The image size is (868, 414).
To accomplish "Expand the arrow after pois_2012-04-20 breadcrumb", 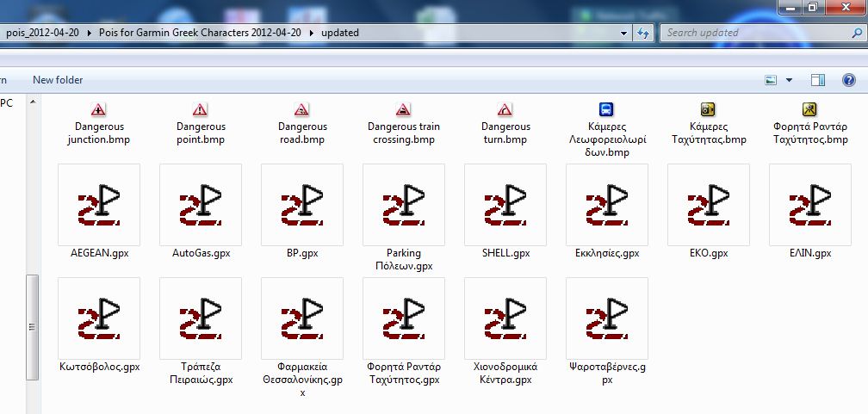I will [90, 33].
